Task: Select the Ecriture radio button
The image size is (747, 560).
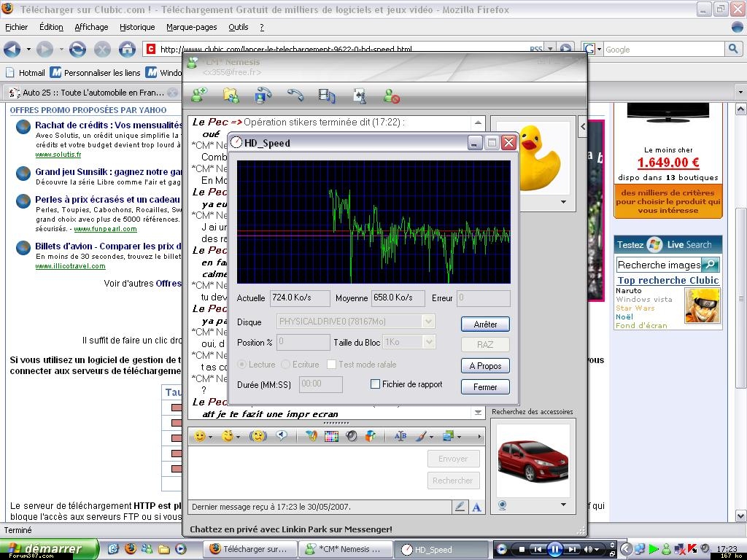Action: click(x=286, y=365)
